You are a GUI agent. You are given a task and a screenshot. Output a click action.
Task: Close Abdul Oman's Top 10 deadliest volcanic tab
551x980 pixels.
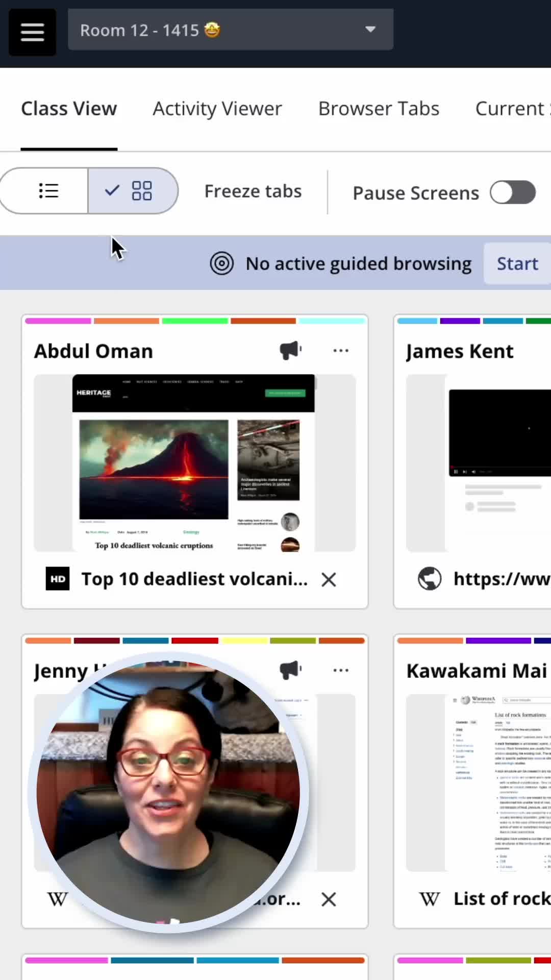coord(329,579)
